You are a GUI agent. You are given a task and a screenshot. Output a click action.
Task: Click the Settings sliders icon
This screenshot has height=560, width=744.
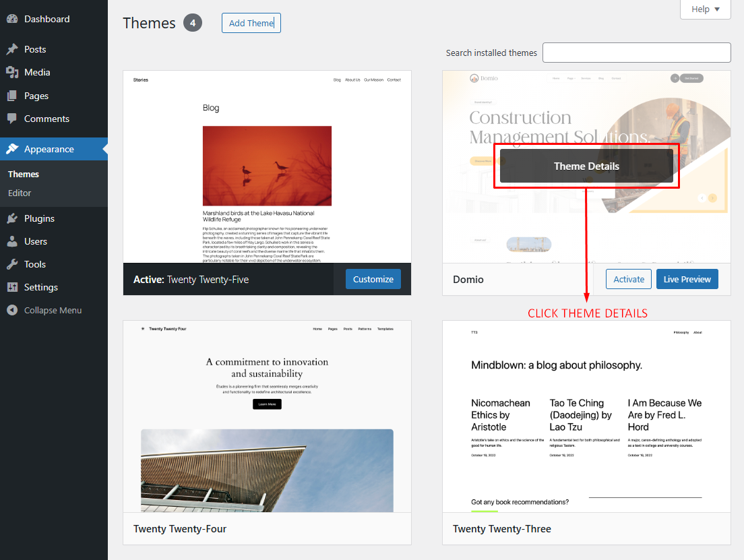(12, 287)
